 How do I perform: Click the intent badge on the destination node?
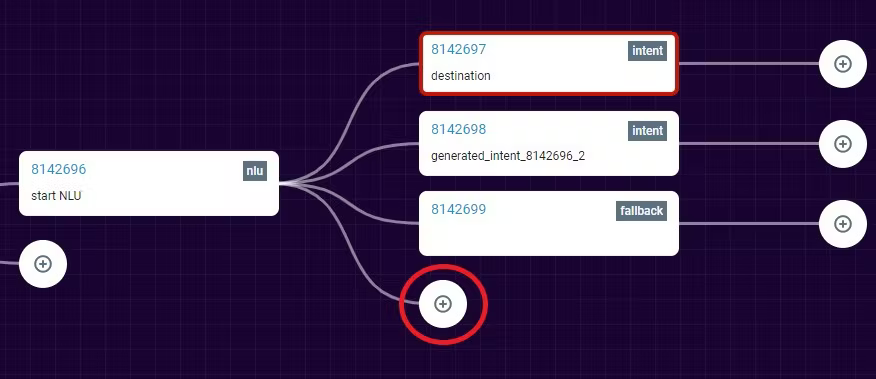[x=647, y=51]
